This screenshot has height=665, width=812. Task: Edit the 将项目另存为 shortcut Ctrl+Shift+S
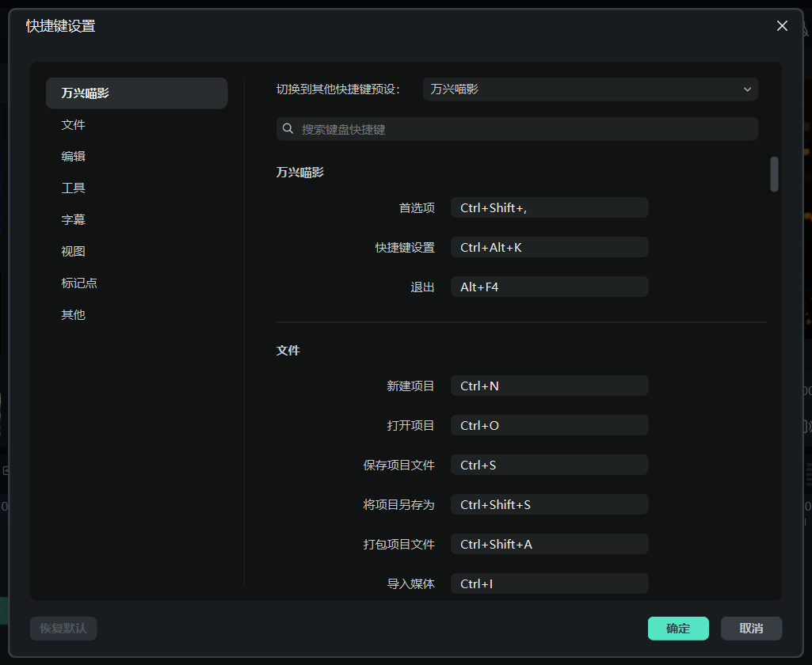(x=550, y=504)
